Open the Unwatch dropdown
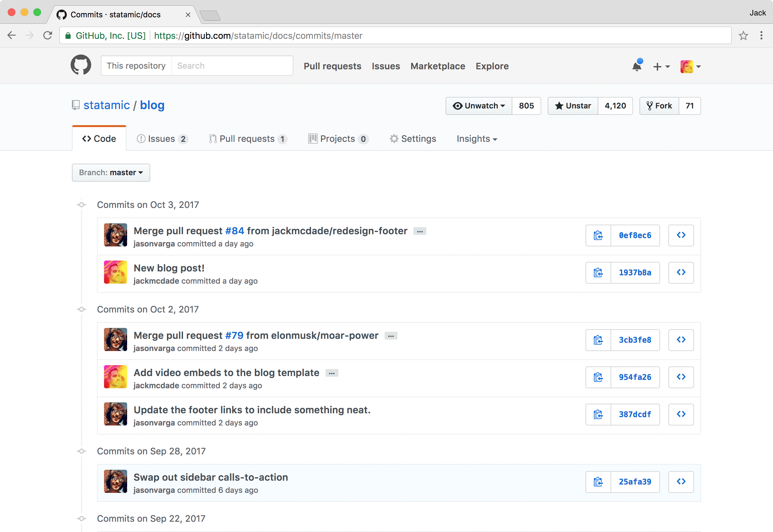 (x=479, y=106)
